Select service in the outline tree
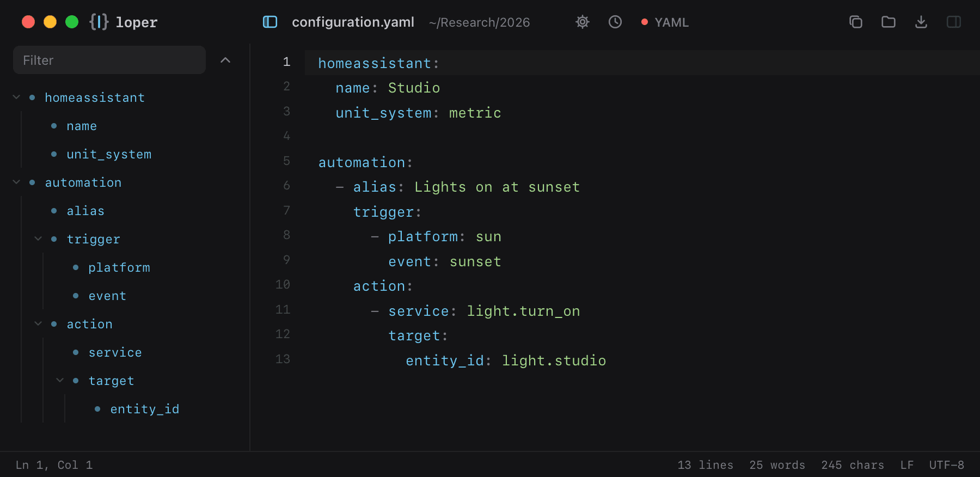Image resolution: width=980 pixels, height=477 pixels. tap(115, 352)
